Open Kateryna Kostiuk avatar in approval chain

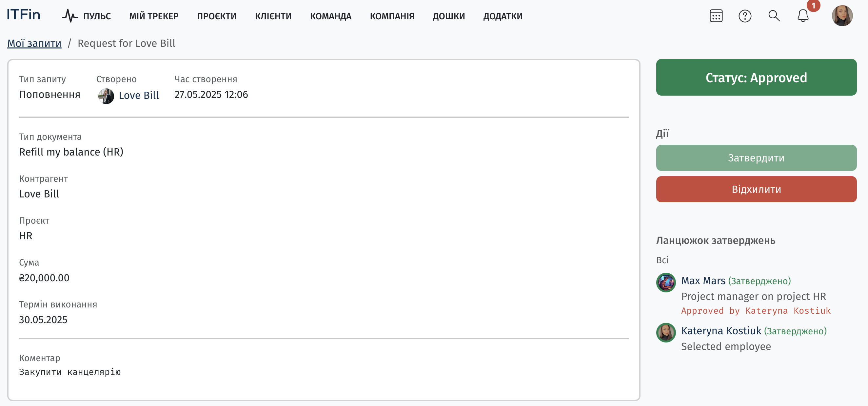click(666, 332)
